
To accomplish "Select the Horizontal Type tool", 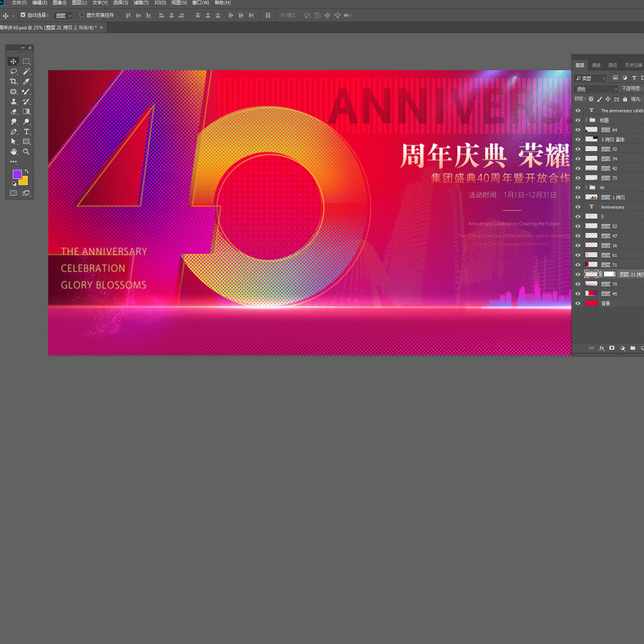I will pyautogui.click(x=26, y=132).
